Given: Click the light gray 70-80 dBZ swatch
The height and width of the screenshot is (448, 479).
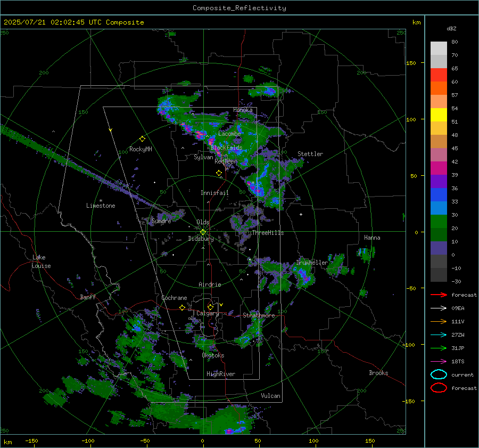Looking at the screenshot, I should pos(439,48).
